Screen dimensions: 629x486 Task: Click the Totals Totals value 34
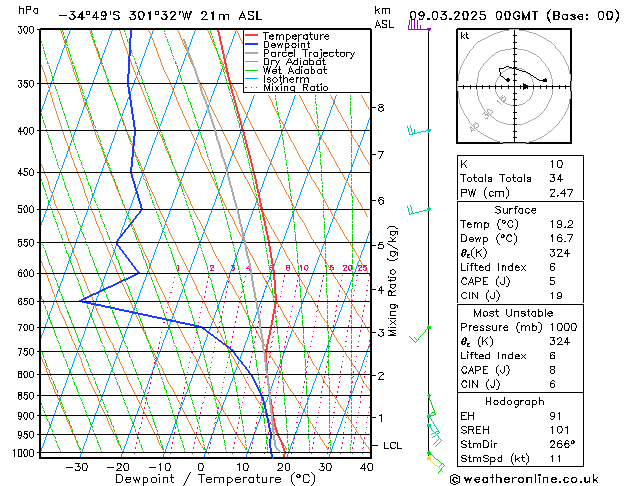(x=556, y=178)
